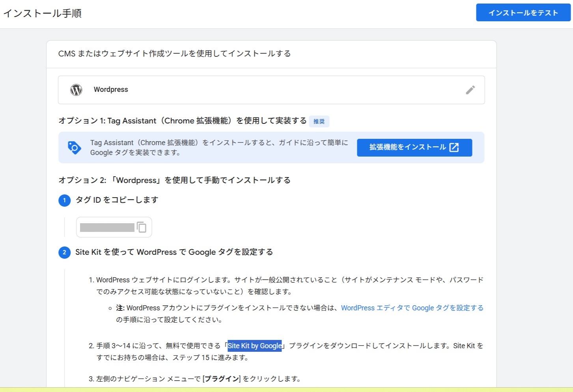Open "WordPress エディタで Google タグを設定する" link
The image size is (573, 392).
pos(412,308)
